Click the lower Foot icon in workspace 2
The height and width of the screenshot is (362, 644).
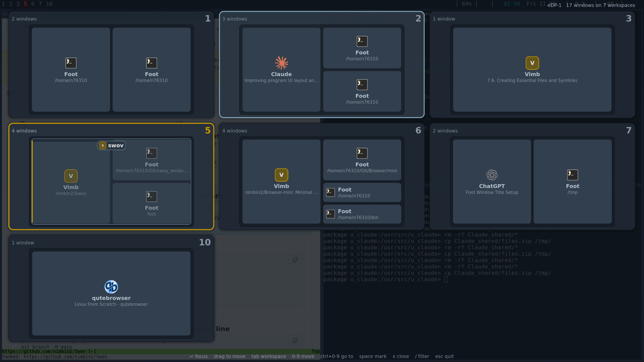(x=362, y=85)
